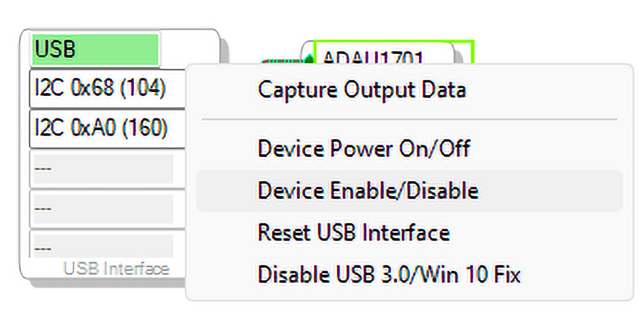Click the separator line below Capture Output Data
Viewport: 644px width, 315px height.
point(409,120)
